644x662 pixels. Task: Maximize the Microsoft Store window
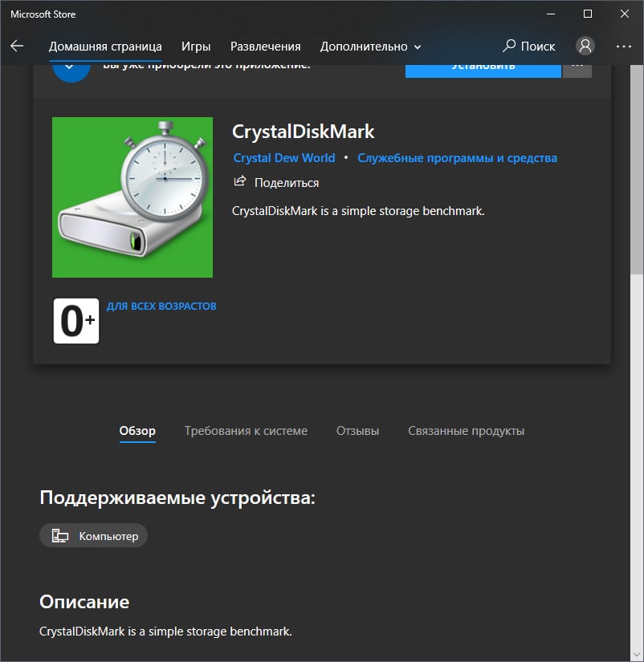pyautogui.click(x=587, y=14)
